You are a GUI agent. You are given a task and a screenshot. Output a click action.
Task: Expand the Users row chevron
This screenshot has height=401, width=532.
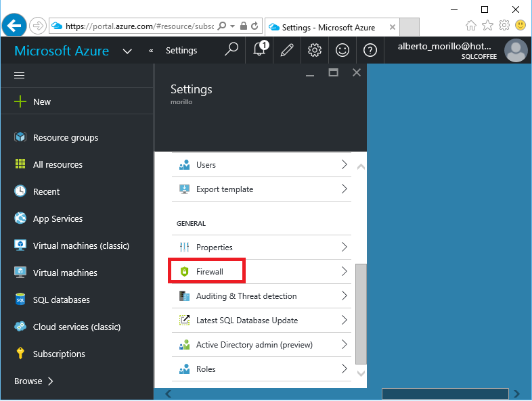tap(345, 164)
